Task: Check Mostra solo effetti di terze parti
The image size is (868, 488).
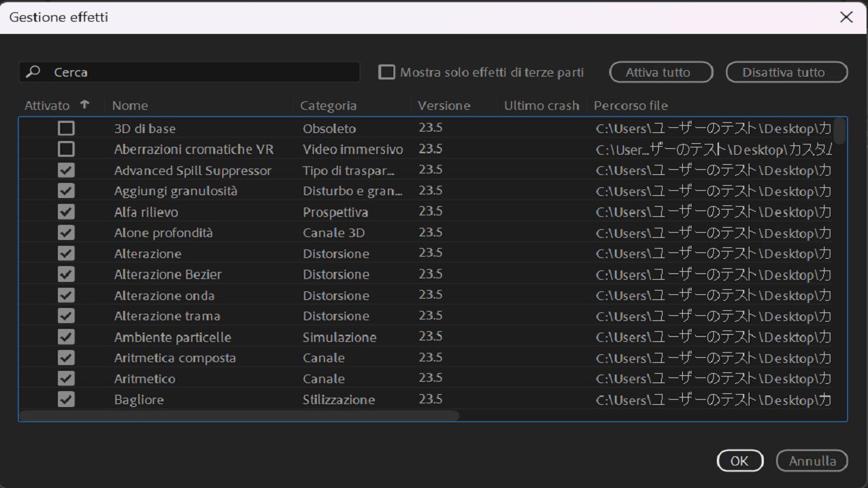Action: [388, 72]
